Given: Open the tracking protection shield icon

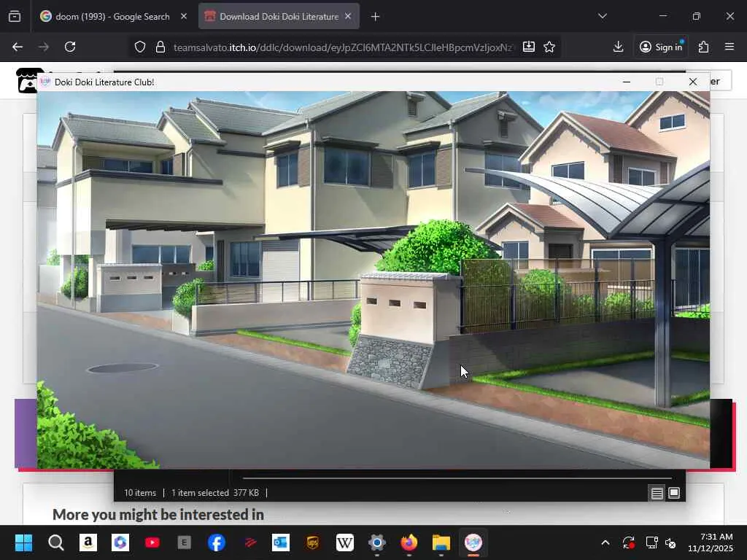Looking at the screenshot, I should tap(139, 47).
